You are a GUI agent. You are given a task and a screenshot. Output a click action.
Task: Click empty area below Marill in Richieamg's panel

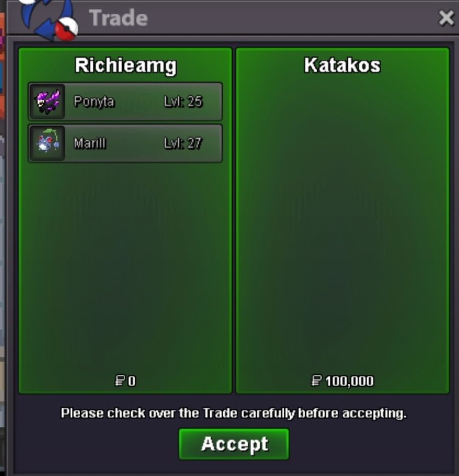(125, 267)
